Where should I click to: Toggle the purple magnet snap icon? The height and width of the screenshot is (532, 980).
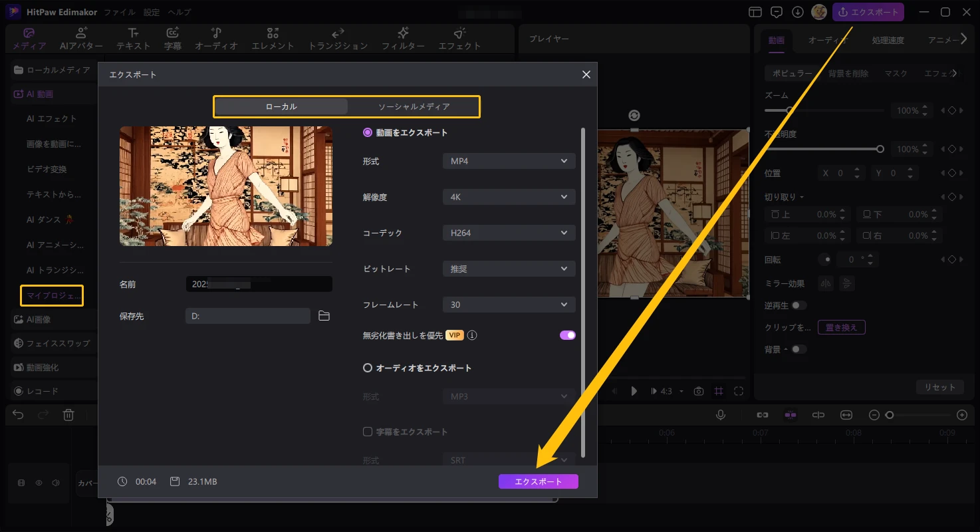point(791,414)
